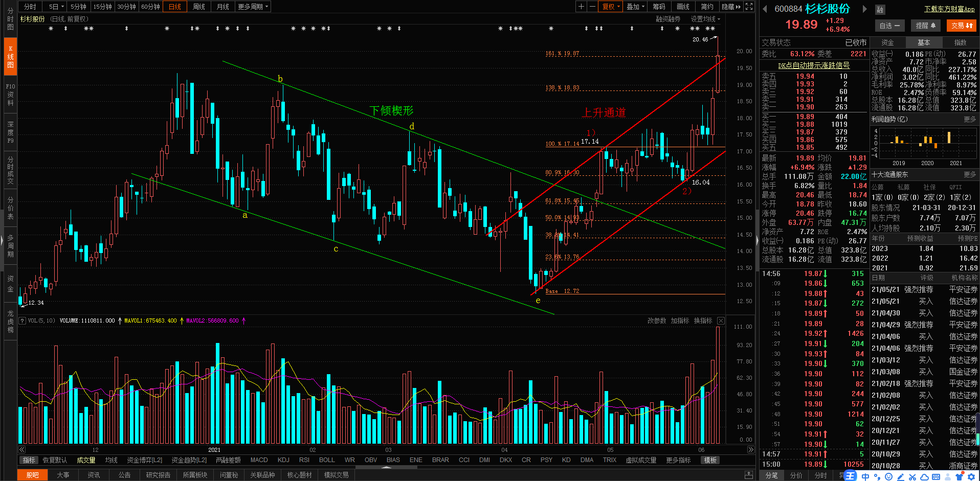This screenshot has height=481, width=980.
Task: Open 设置均线 dropdown
Action: coord(705,19)
